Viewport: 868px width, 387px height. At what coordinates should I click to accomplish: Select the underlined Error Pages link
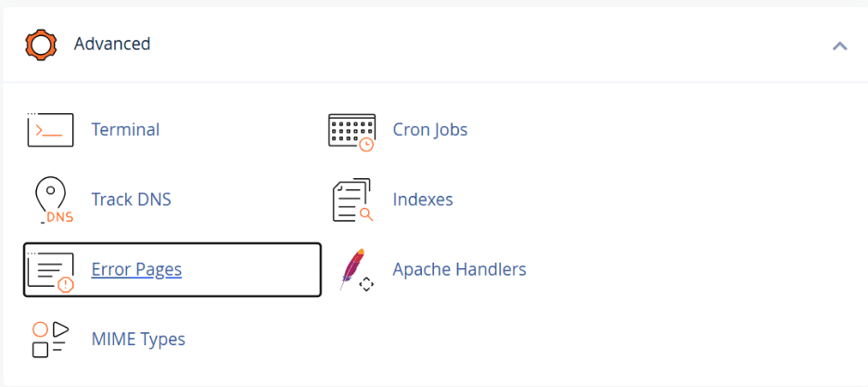pos(136,270)
